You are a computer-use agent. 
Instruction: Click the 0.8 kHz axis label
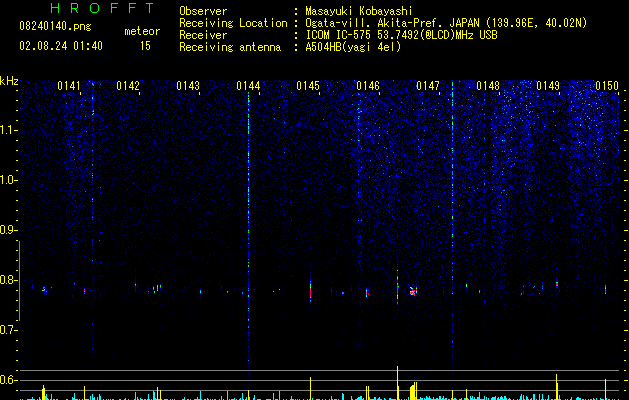click(8, 280)
